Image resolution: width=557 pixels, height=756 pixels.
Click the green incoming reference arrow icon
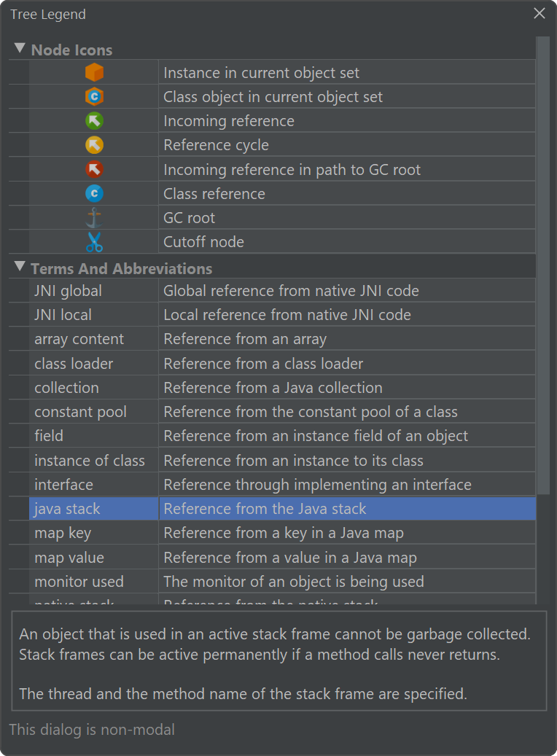pyautogui.click(x=94, y=121)
